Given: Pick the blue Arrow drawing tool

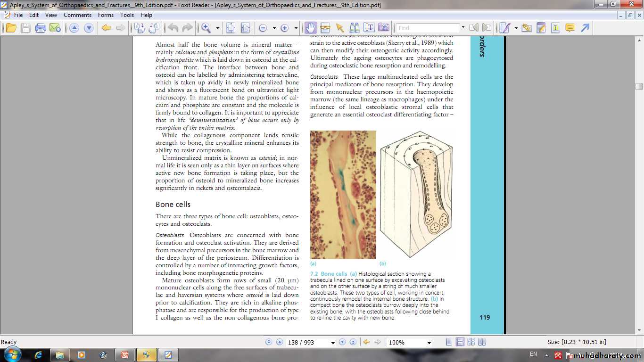Looking at the screenshot, I should tap(585, 28).
